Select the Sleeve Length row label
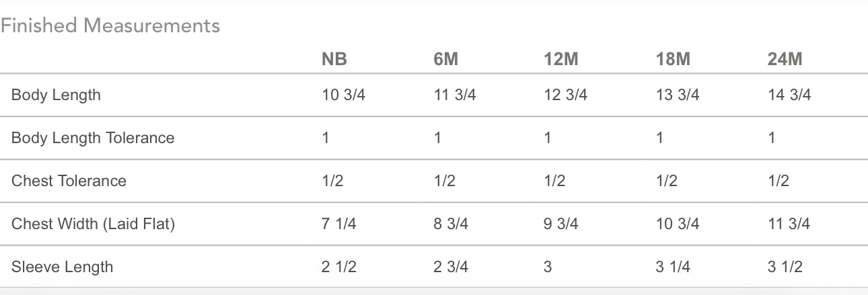Viewport: 868px width, 295px height. pyautogui.click(x=62, y=267)
